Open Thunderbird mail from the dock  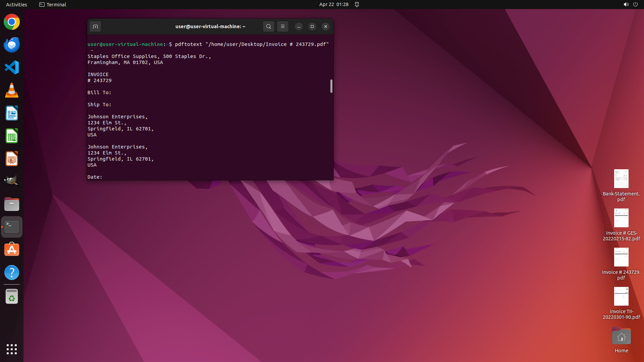[12, 45]
